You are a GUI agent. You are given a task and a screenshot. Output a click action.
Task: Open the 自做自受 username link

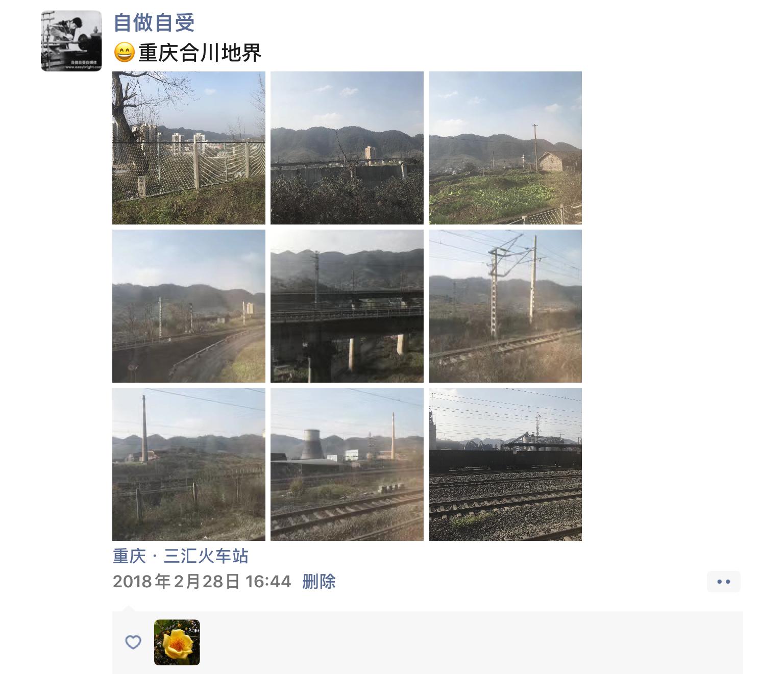(x=154, y=22)
